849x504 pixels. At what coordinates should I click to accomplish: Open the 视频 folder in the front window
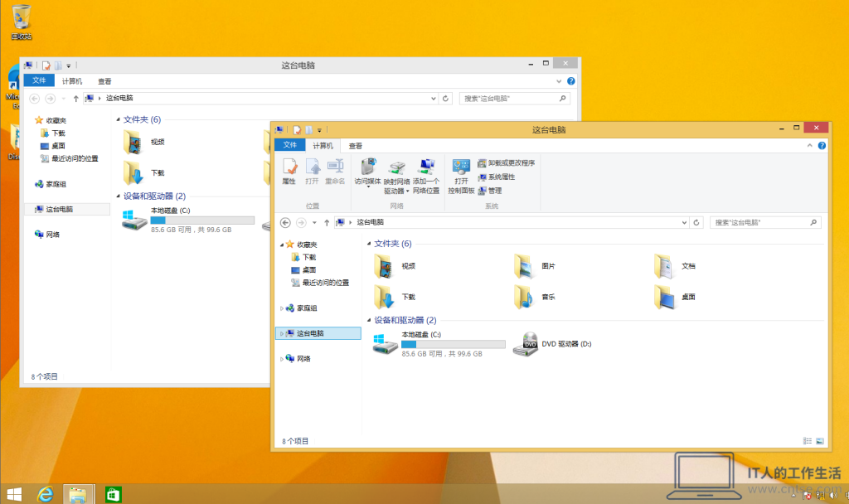[x=395, y=266]
